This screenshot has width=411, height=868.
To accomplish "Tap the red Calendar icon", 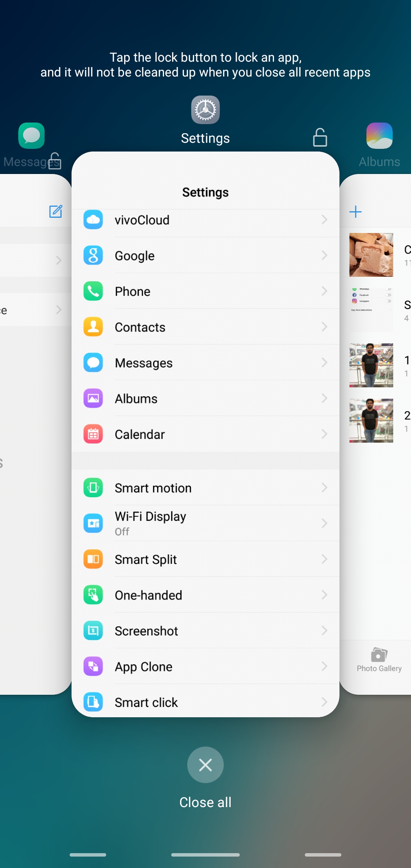I will click(x=93, y=434).
